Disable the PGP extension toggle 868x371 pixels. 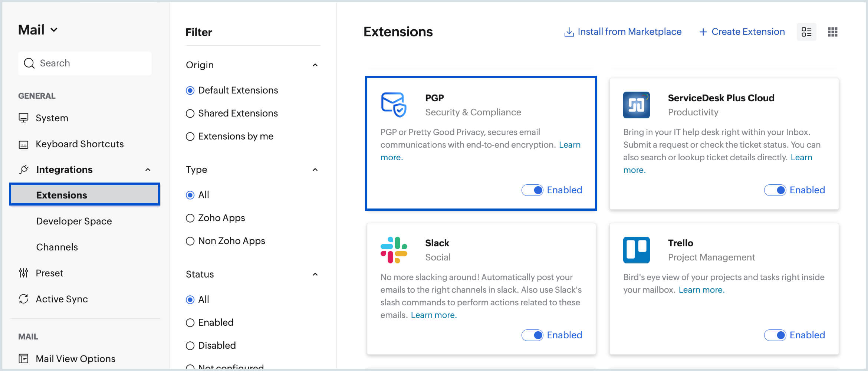533,190
